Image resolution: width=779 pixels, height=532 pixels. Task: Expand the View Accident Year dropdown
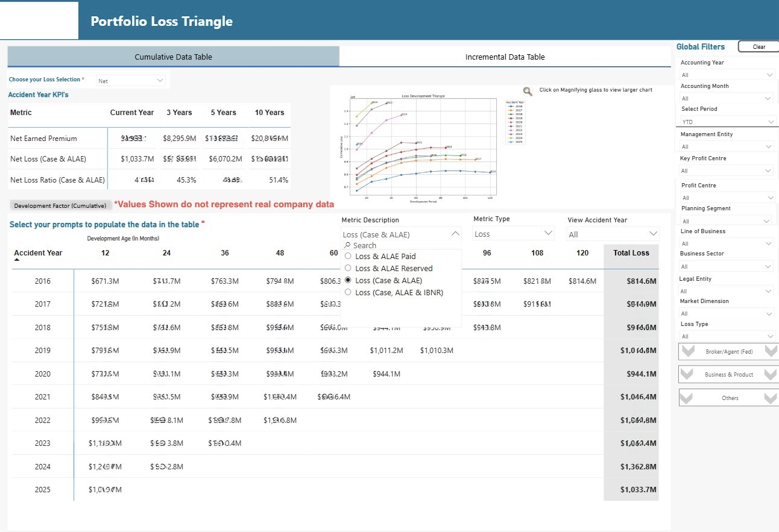613,234
